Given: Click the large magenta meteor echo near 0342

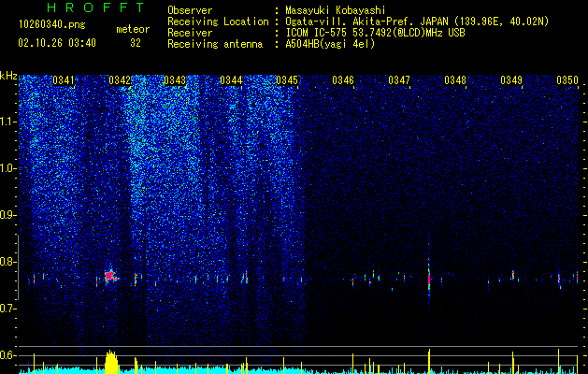Looking at the screenshot, I should (110, 277).
